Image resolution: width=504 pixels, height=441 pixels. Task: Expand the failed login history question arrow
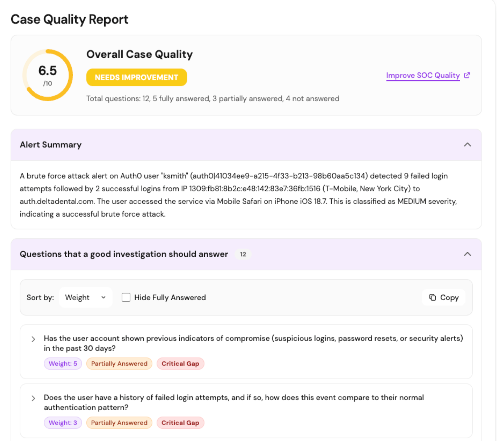pos(33,398)
